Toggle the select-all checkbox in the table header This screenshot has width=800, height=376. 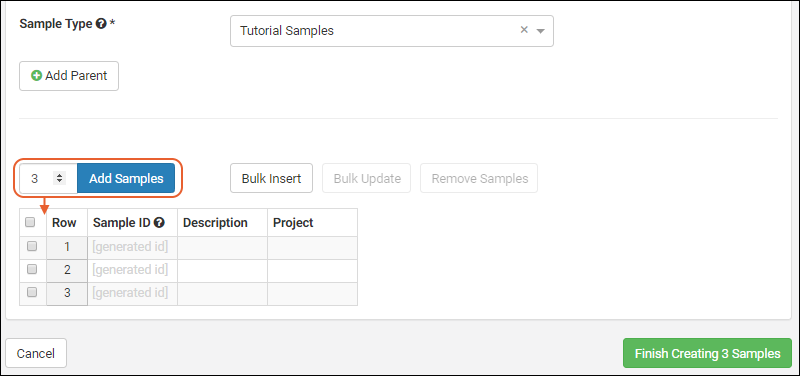[x=30, y=222]
